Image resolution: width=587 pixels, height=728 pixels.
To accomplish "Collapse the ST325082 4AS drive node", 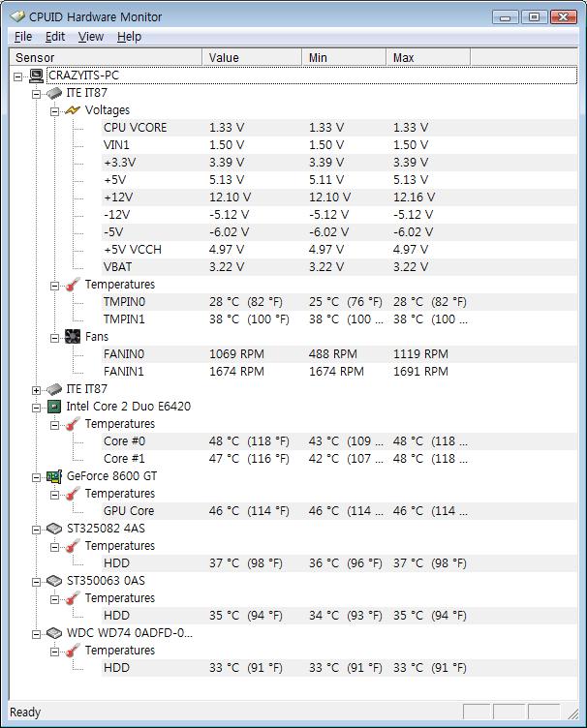I will [x=36, y=530].
